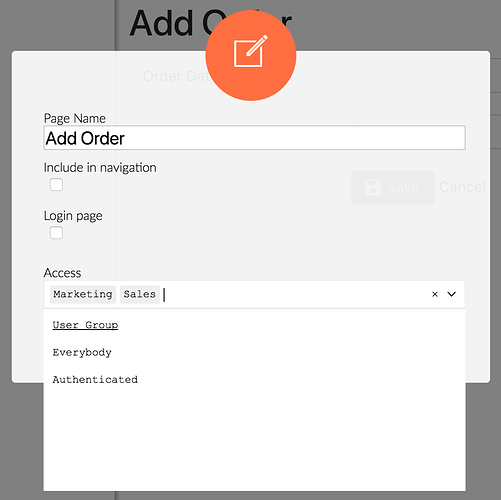501x500 pixels.
Task: Click the Access field label
Action: click(62, 273)
